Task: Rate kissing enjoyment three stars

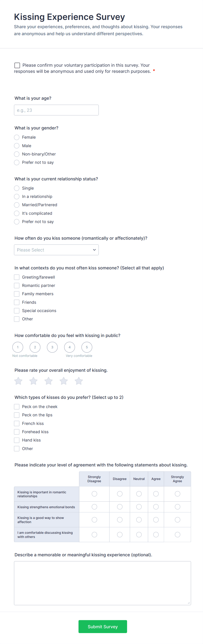Action: [48, 381]
